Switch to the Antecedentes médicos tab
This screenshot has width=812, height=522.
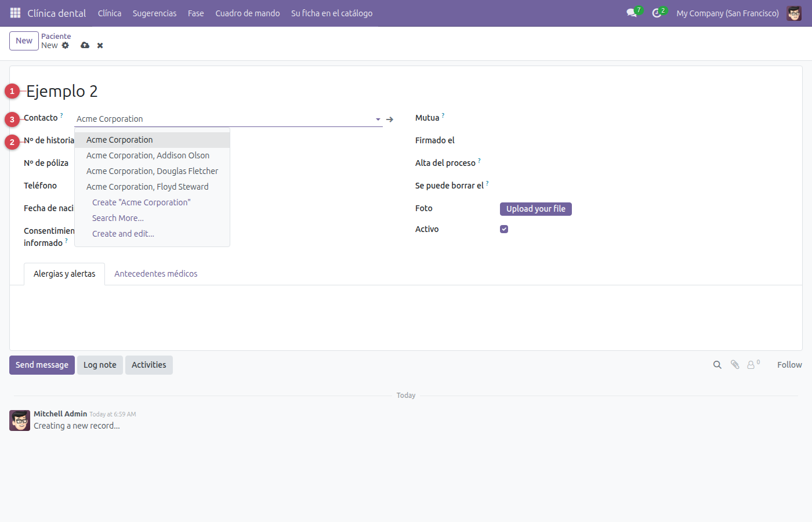156,274
